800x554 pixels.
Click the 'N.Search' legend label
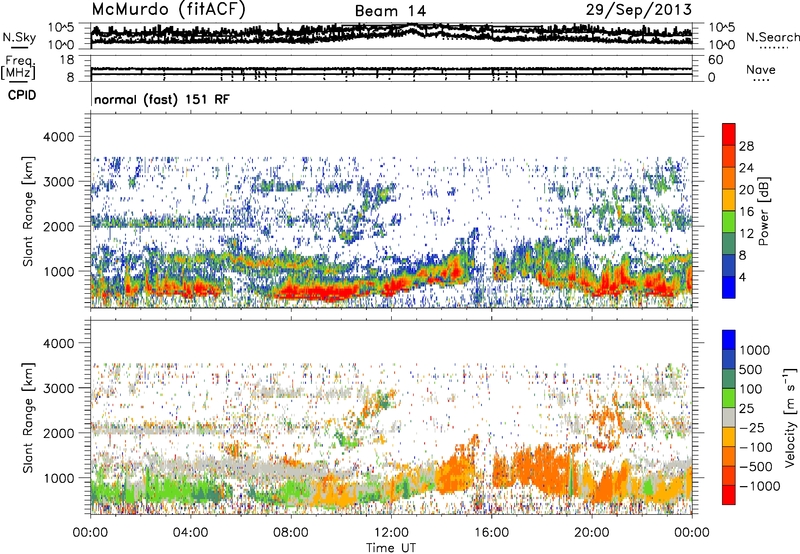[772, 37]
